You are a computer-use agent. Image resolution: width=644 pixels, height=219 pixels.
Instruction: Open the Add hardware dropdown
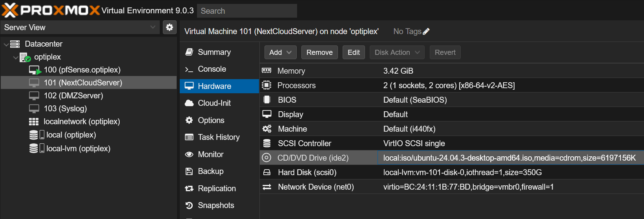[280, 52]
